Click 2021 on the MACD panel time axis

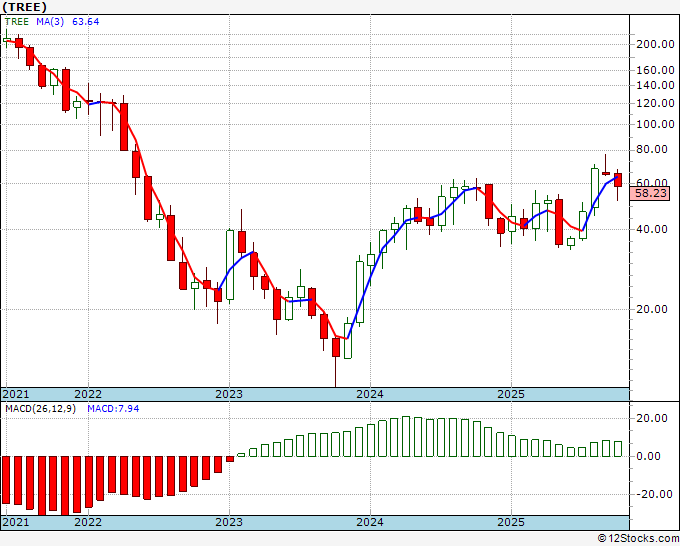(x=16, y=522)
